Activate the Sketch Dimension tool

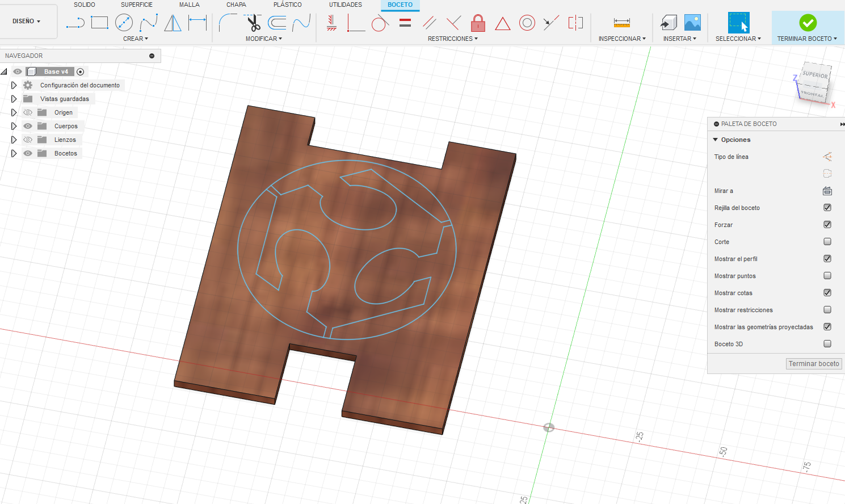[x=197, y=23]
